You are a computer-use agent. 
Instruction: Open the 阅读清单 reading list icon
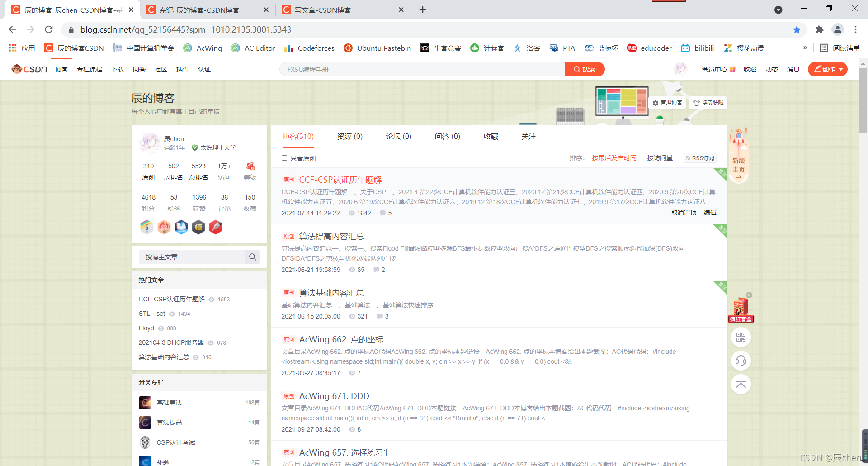coord(824,48)
